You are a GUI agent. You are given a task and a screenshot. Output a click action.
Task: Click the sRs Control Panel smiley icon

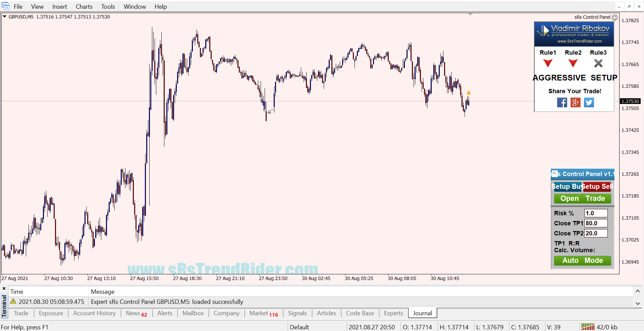[x=614, y=17]
